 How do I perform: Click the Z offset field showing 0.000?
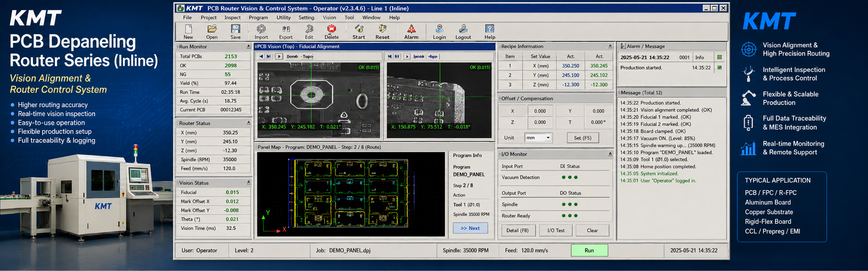[x=540, y=122]
